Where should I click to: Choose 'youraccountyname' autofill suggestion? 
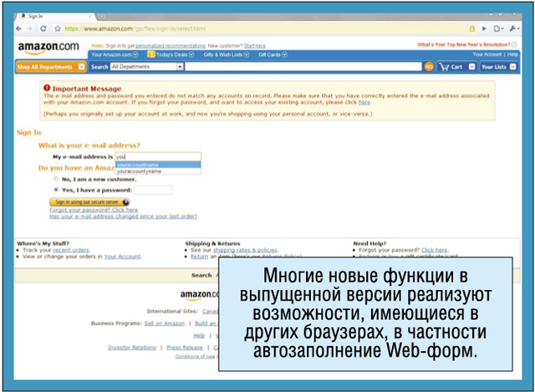pyautogui.click(x=158, y=171)
